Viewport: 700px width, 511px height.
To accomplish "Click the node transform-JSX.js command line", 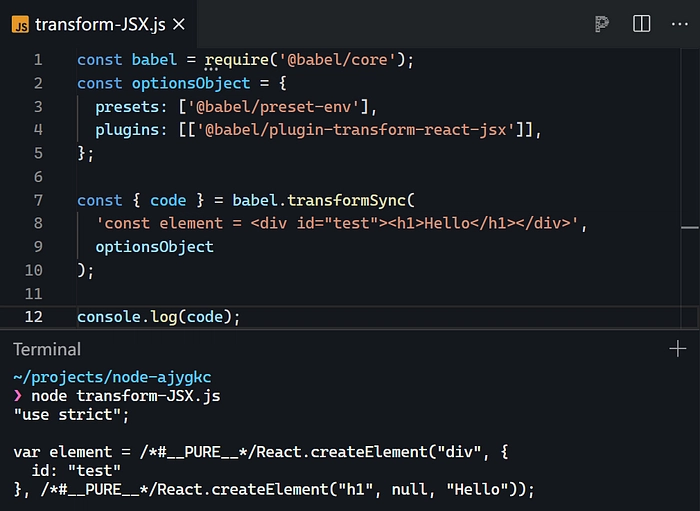I will point(125,396).
